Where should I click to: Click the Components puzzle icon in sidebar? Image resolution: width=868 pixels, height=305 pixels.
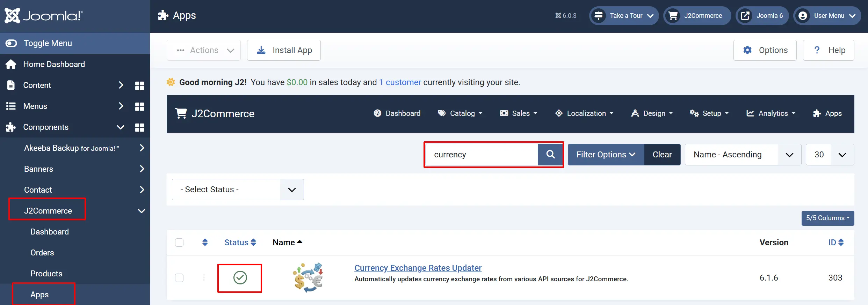[11, 127]
